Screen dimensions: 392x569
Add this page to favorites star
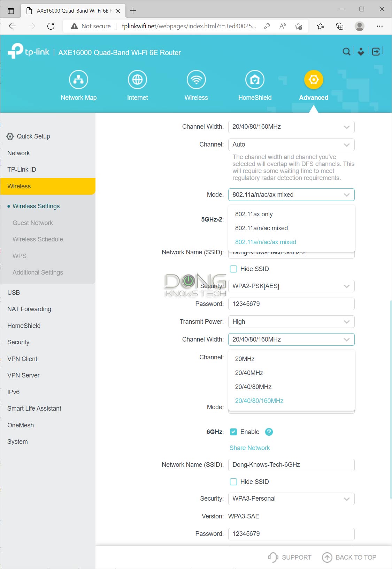pos(298,26)
